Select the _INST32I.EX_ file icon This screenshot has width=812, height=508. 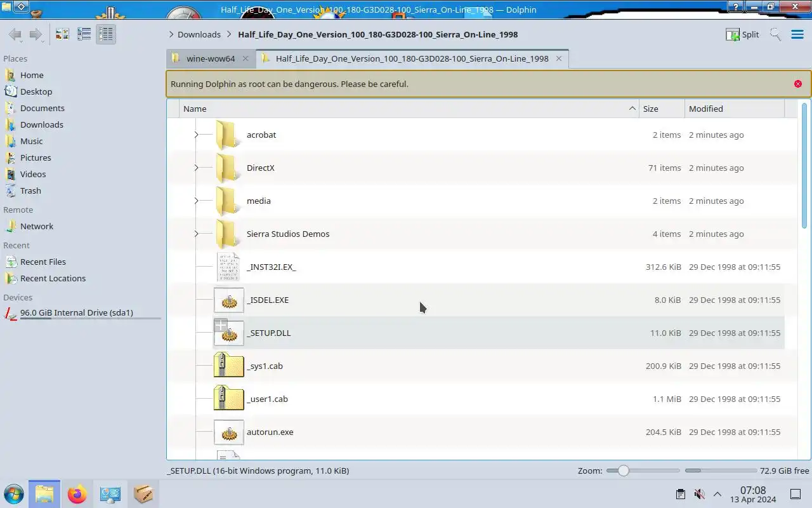click(228, 267)
